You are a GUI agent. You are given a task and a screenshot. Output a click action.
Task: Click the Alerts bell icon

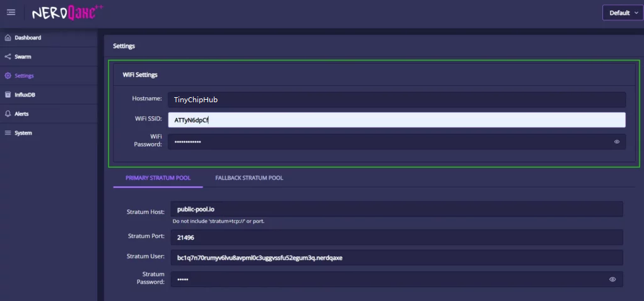pyautogui.click(x=8, y=114)
